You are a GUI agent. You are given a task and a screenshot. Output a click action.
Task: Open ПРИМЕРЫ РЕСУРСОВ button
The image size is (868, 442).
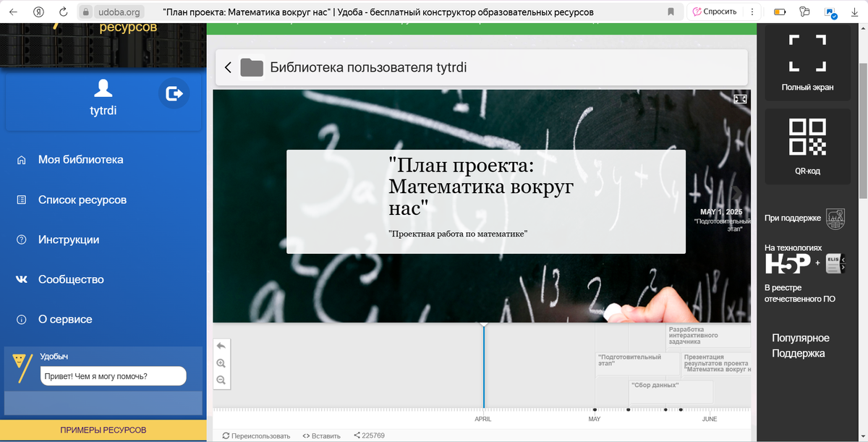tap(103, 430)
